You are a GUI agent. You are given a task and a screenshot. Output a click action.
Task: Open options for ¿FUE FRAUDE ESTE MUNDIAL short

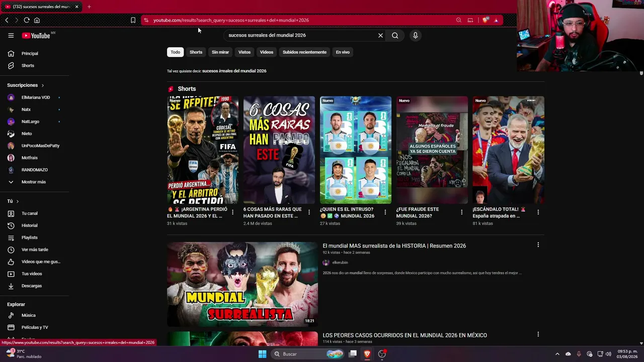coord(462,212)
